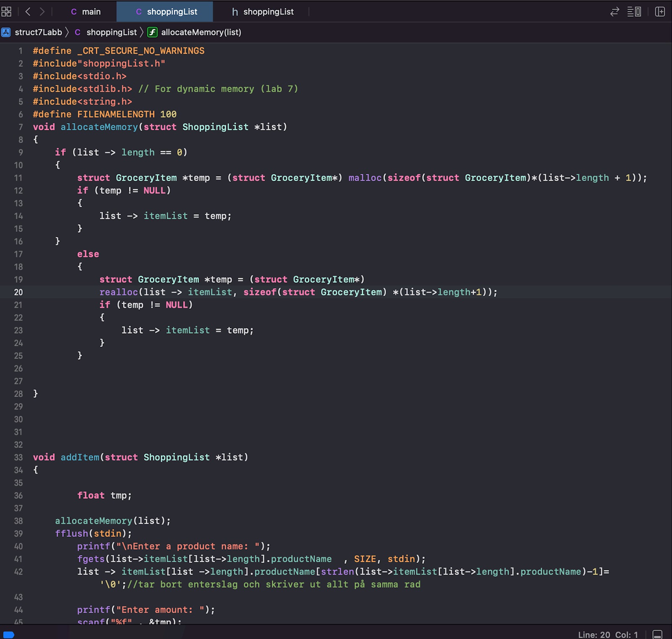Click the back navigation chevron
The width and height of the screenshot is (672, 639).
tap(28, 12)
